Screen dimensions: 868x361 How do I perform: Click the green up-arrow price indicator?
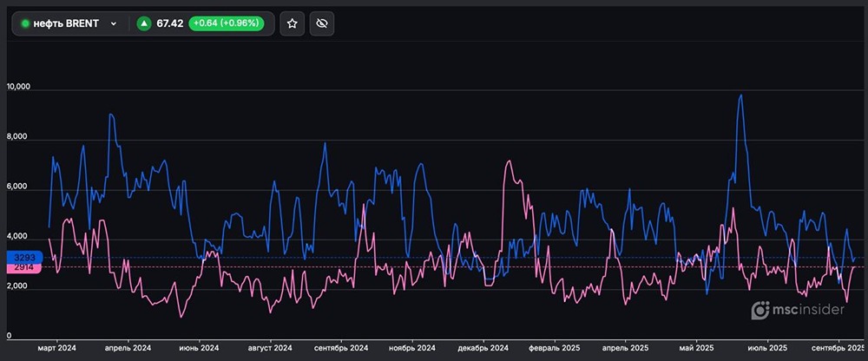[144, 23]
